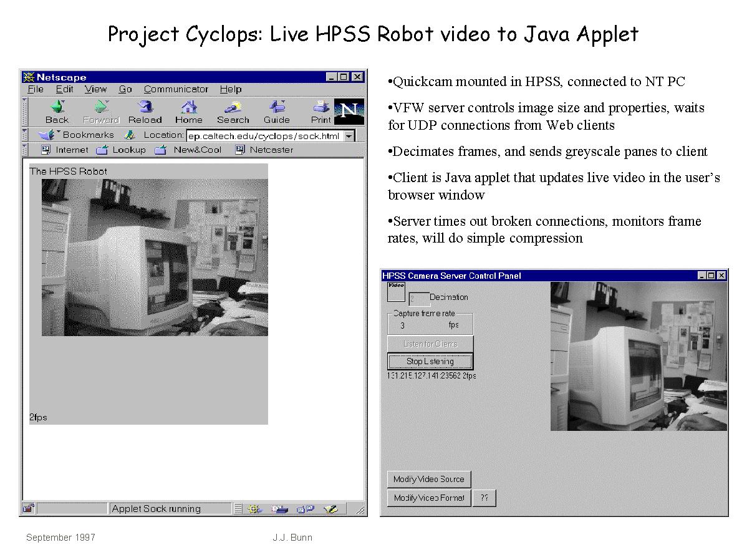Image resolution: width=747 pixels, height=560 pixels.
Task: Collapse the navigation toolbar using its left handle
Action: (25, 112)
